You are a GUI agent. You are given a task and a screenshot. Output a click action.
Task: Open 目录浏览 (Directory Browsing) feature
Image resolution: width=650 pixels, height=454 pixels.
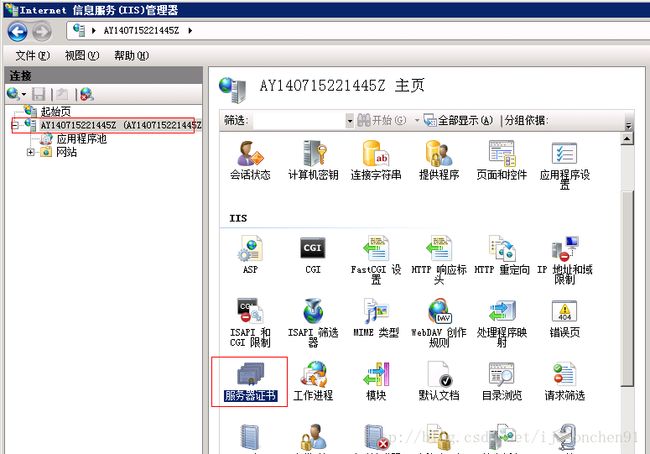click(502, 381)
